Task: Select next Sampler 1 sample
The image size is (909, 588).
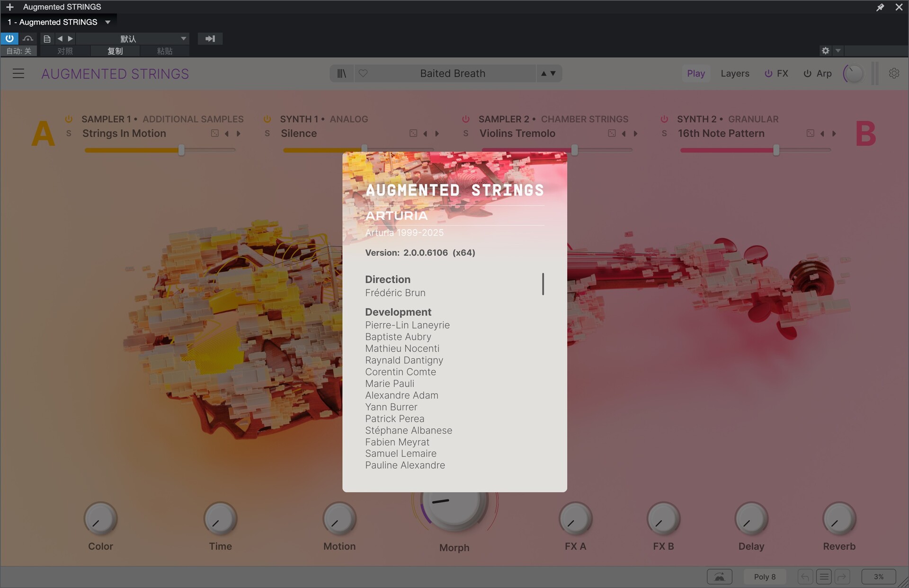Action: (239, 134)
